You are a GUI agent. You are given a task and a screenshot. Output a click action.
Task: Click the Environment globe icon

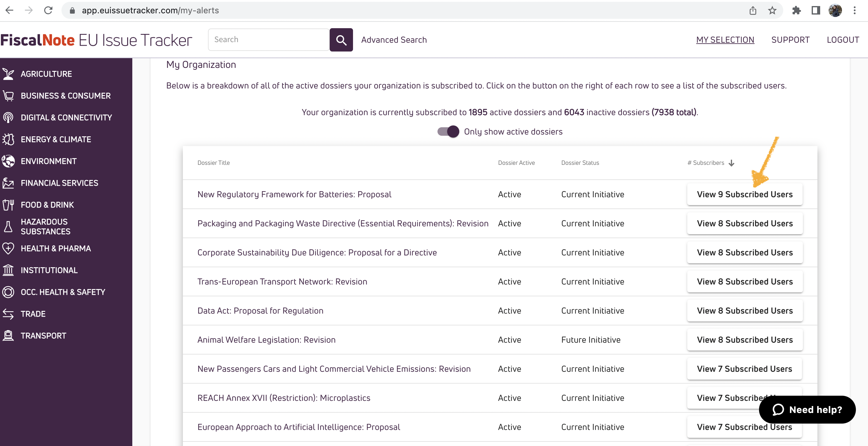[x=8, y=161]
